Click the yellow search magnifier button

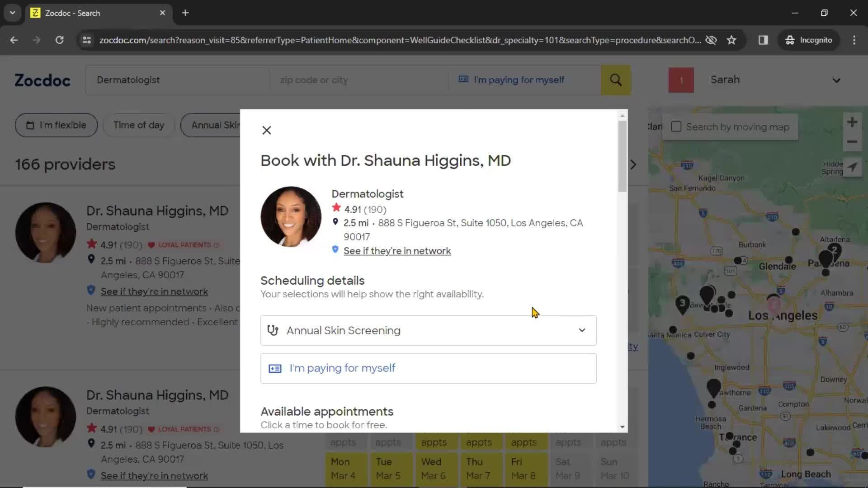coord(616,80)
